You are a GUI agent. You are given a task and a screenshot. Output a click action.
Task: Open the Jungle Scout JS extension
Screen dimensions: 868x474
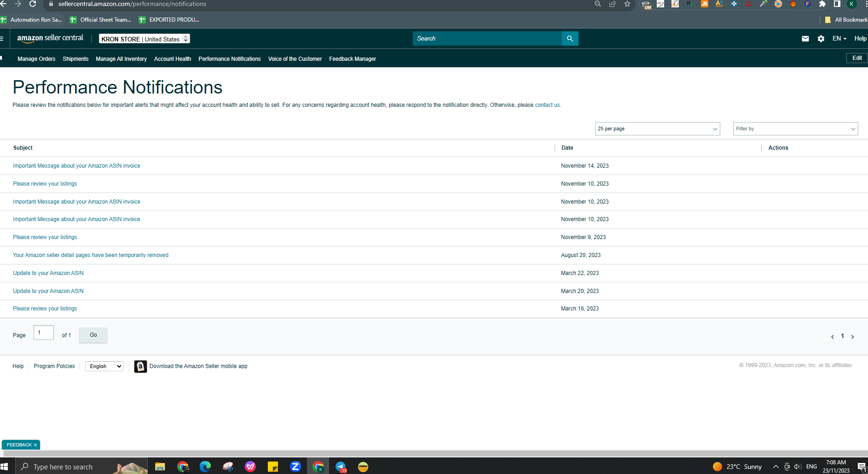tap(705, 4)
